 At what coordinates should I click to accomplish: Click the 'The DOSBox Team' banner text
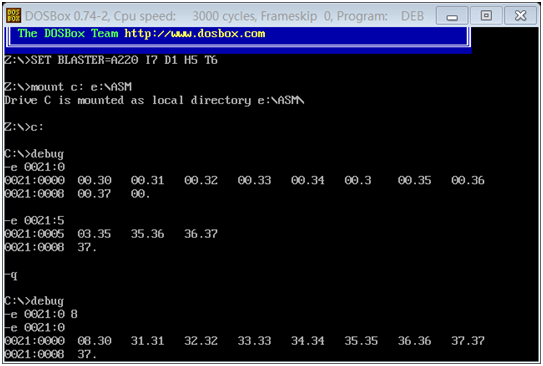click(x=68, y=34)
